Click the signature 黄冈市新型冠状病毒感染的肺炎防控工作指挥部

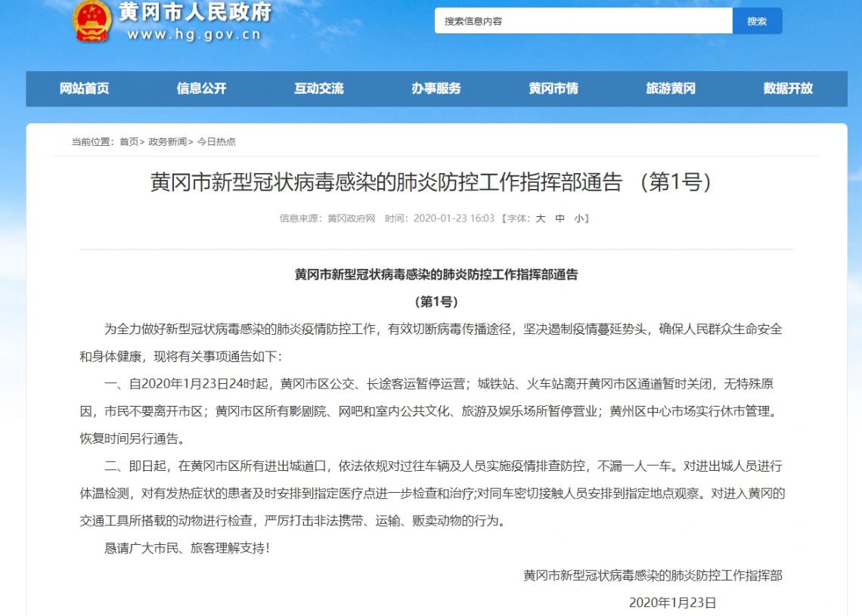[653, 575]
